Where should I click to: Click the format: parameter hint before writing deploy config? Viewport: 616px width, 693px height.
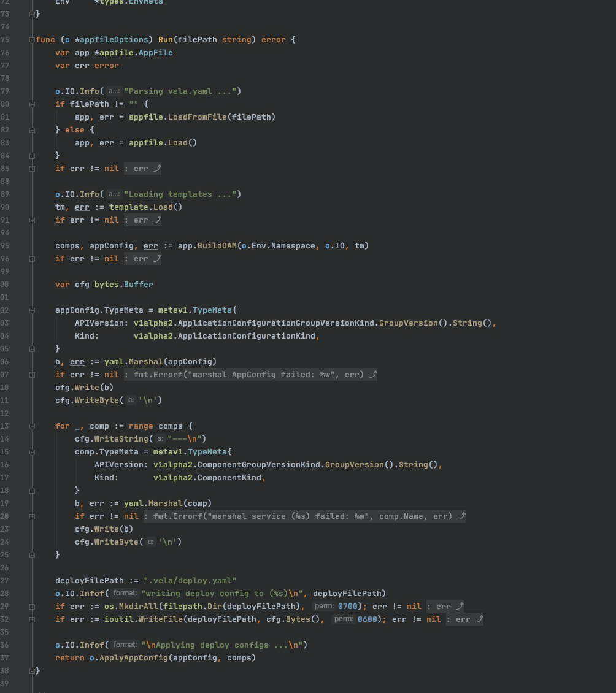[125, 593]
